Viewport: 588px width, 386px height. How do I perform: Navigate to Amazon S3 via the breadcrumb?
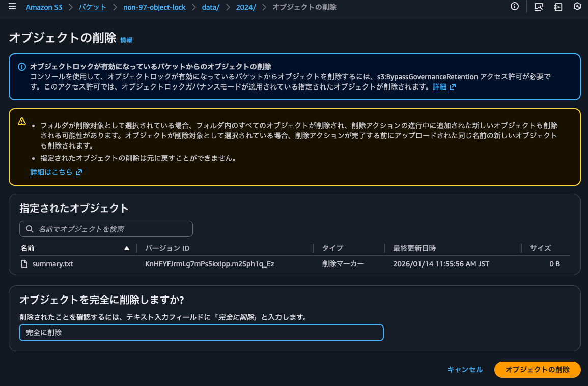(x=44, y=7)
